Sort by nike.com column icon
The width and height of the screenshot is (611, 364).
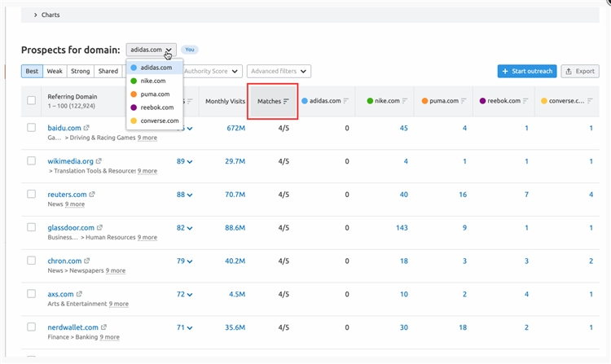pyautogui.click(x=405, y=101)
